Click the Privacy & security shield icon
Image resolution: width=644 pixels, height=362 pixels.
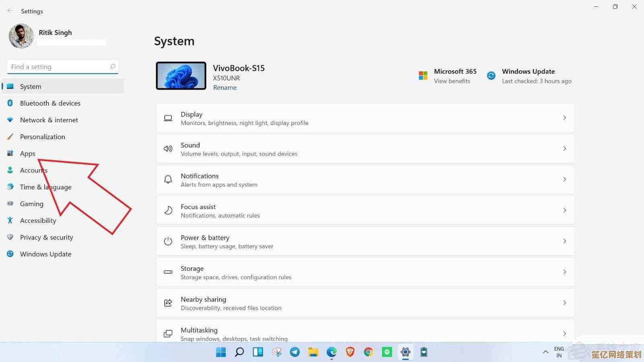coord(10,237)
